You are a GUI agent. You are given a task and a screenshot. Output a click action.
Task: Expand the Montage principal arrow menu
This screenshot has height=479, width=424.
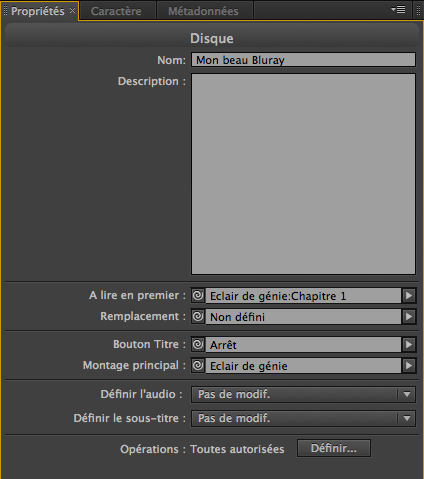pos(409,366)
